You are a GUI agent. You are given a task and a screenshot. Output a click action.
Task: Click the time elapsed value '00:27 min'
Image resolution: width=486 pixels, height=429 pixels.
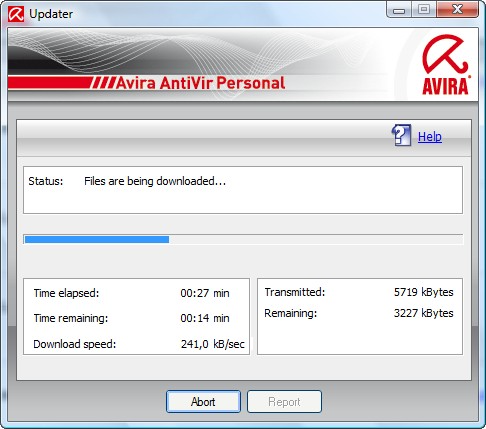point(205,293)
